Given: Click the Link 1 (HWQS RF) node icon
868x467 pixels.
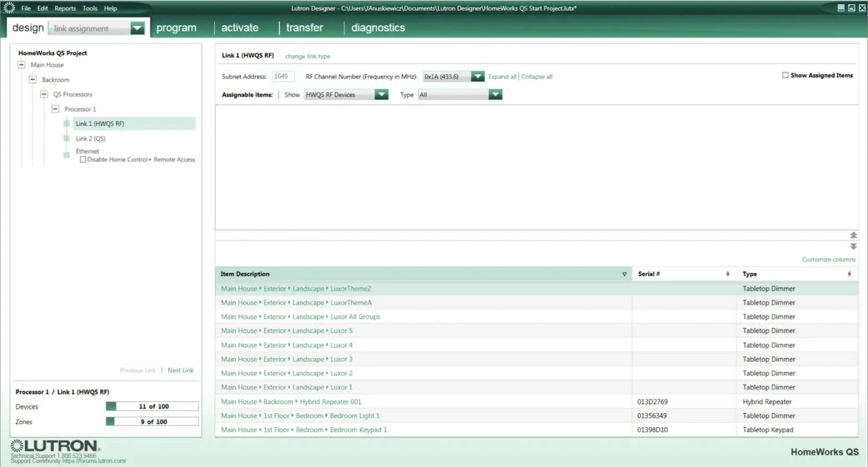Looking at the screenshot, I should (66, 123).
